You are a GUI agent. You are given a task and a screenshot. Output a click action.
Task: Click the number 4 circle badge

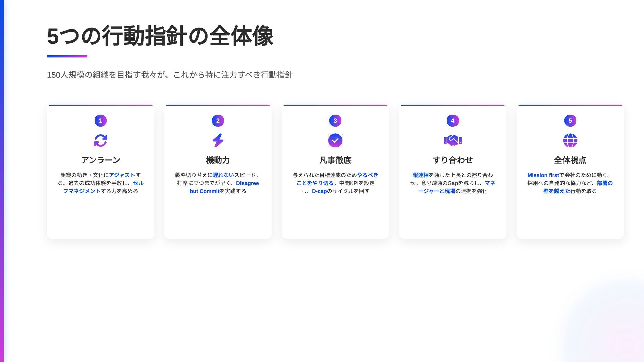(452, 121)
